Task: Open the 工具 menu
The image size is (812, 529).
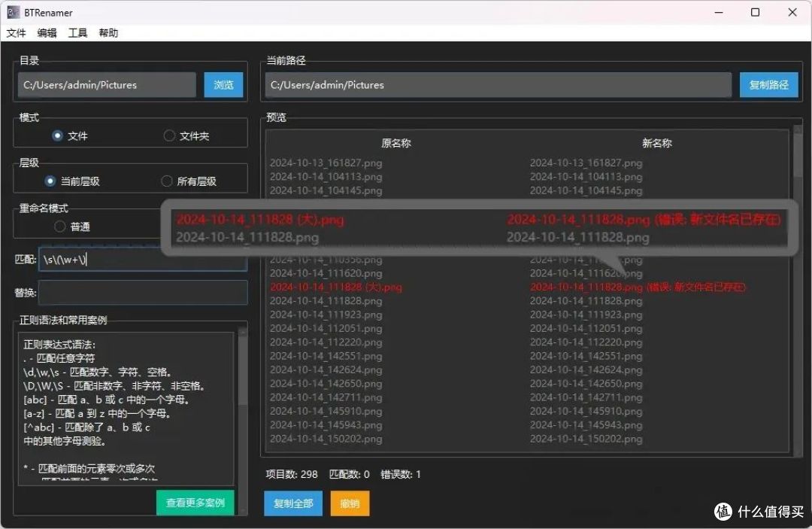Action: coord(77,33)
